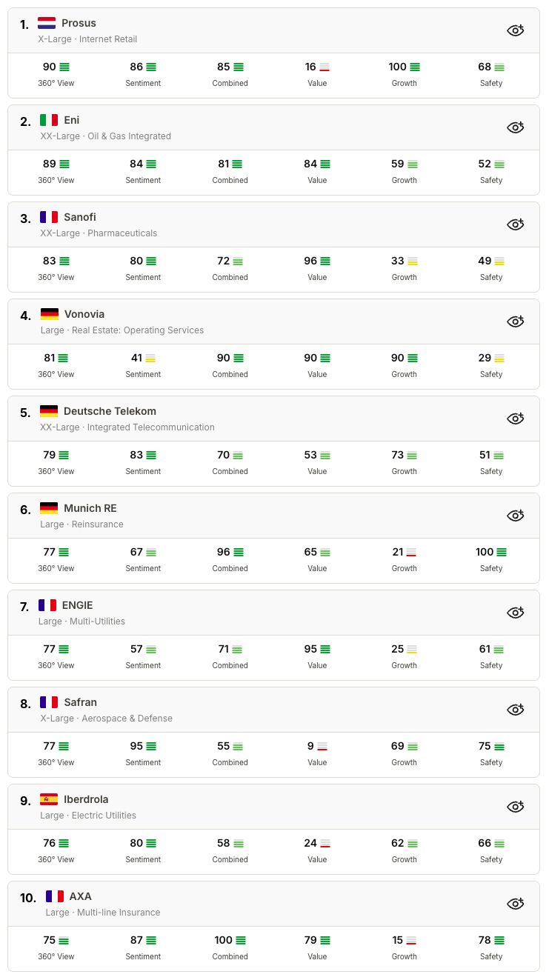Open the ENGIE company link
549x980 pixels.
pos(77,605)
